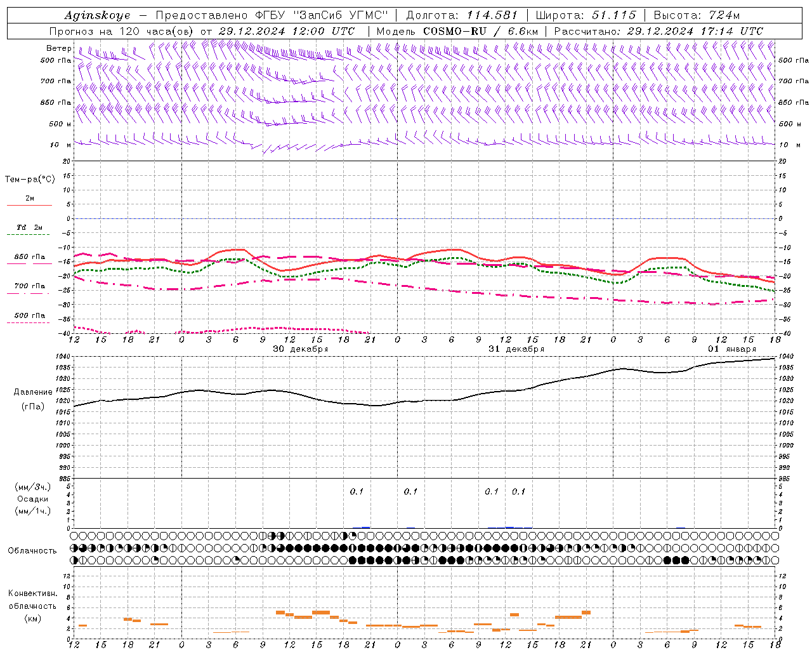The height and width of the screenshot is (650, 812).
Task: Click the Осадки precipitation label
Action: tap(32, 500)
